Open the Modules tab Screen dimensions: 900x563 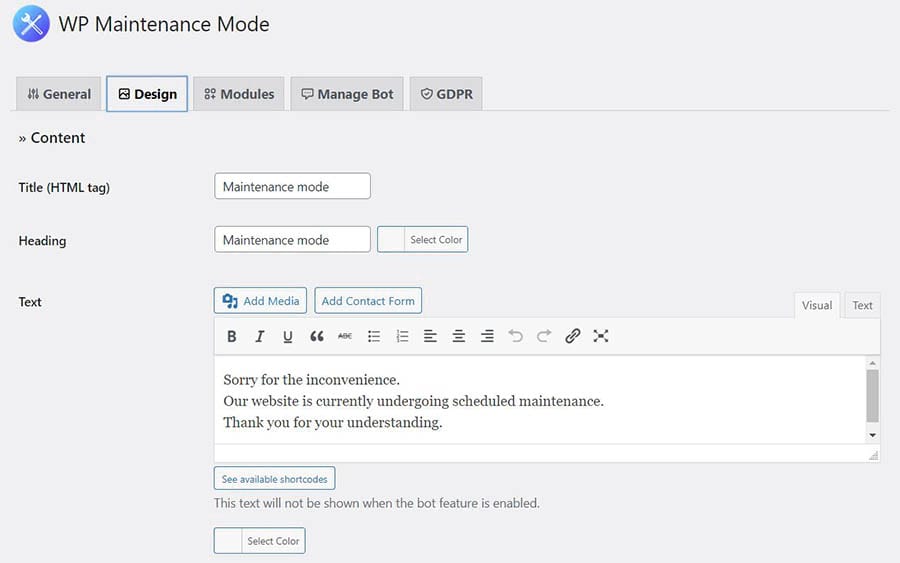pyautogui.click(x=239, y=94)
